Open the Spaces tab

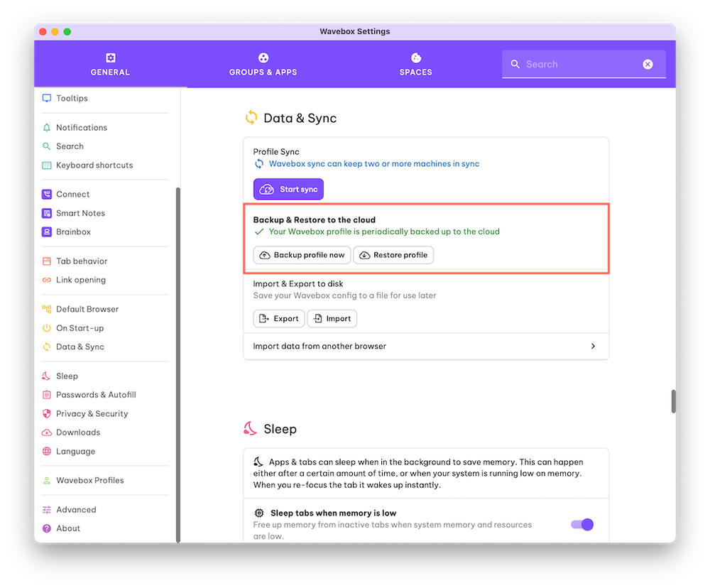415,64
